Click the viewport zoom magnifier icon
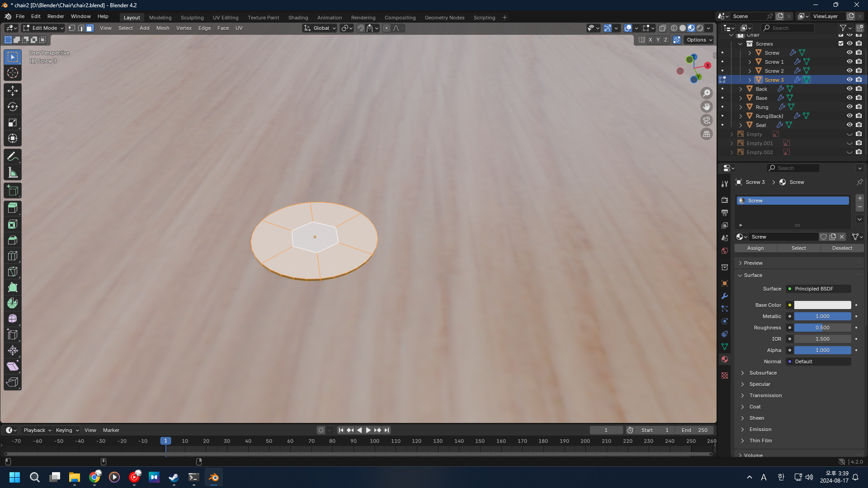Image resolution: width=868 pixels, height=488 pixels. [707, 93]
